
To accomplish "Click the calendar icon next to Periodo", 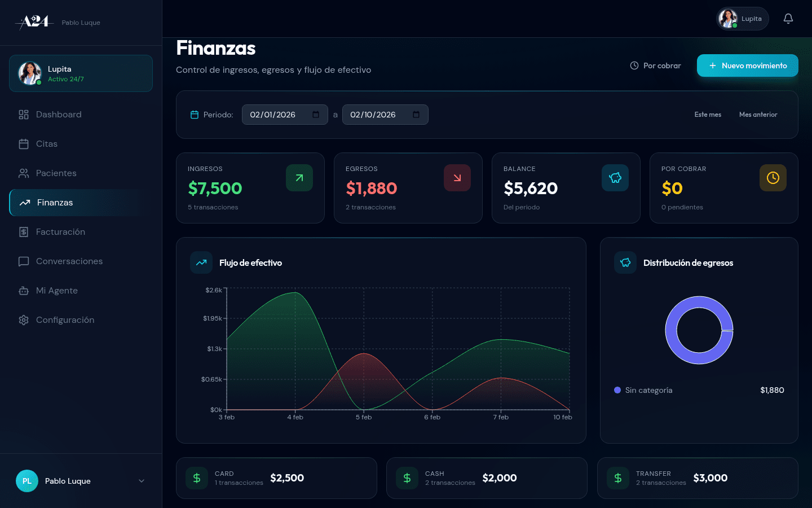I will [195, 115].
